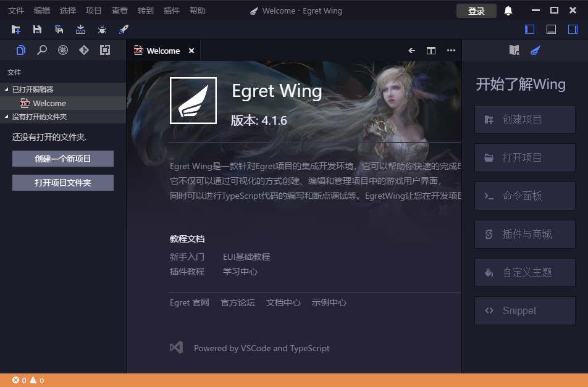Open the 插件教程 link
588x387 pixels.
tap(187, 272)
